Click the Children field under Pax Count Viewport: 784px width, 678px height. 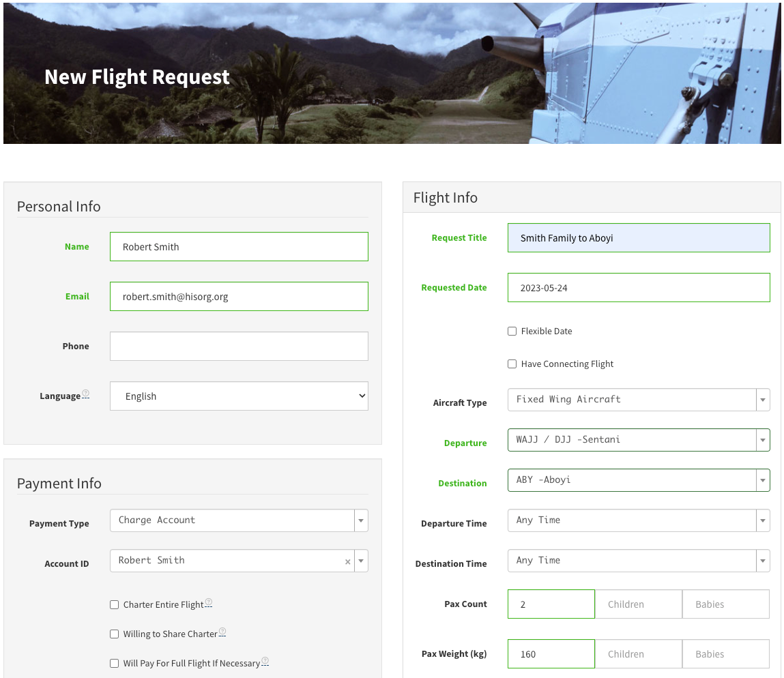pyautogui.click(x=638, y=604)
